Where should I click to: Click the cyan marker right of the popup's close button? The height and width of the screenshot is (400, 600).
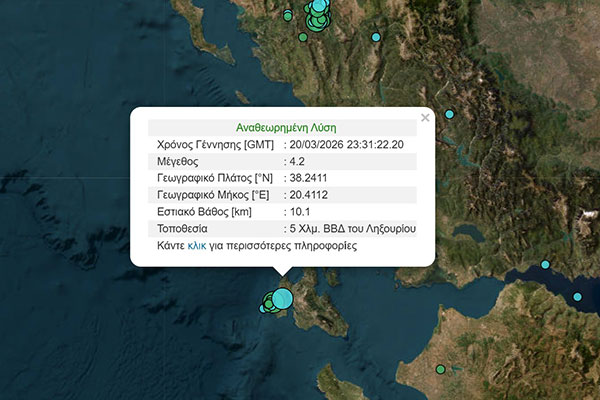[x=448, y=116]
